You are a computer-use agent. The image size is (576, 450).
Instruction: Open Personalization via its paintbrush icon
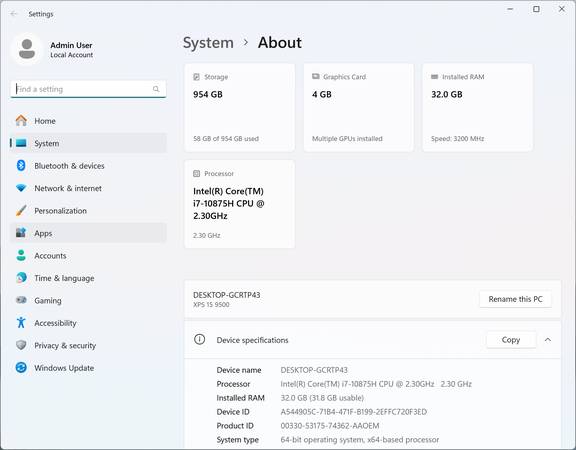point(21,210)
